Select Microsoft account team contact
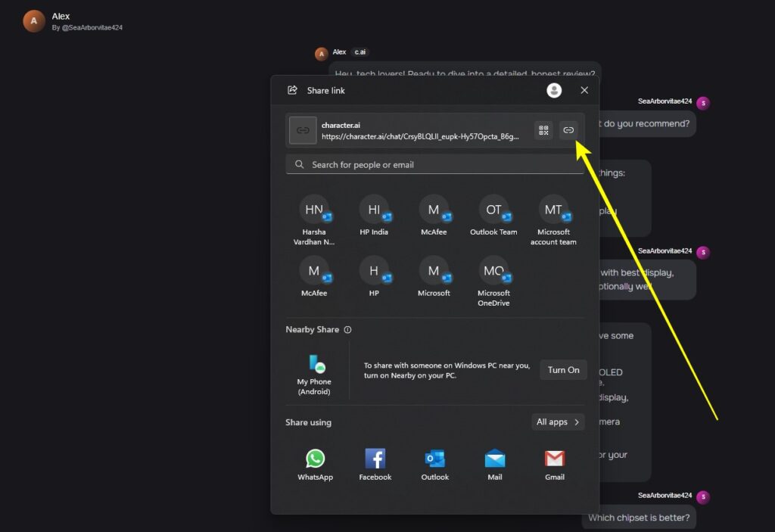The image size is (775, 532). click(x=553, y=220)
